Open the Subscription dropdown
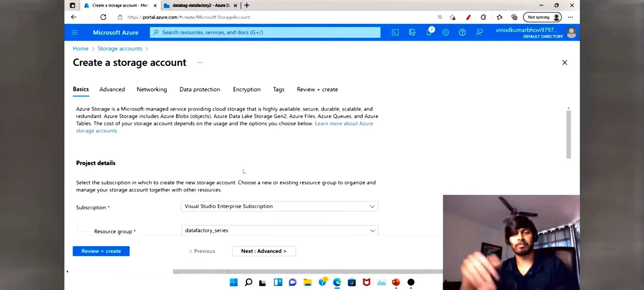The width and height of the screenshot is (644, 290). point(280,206)
